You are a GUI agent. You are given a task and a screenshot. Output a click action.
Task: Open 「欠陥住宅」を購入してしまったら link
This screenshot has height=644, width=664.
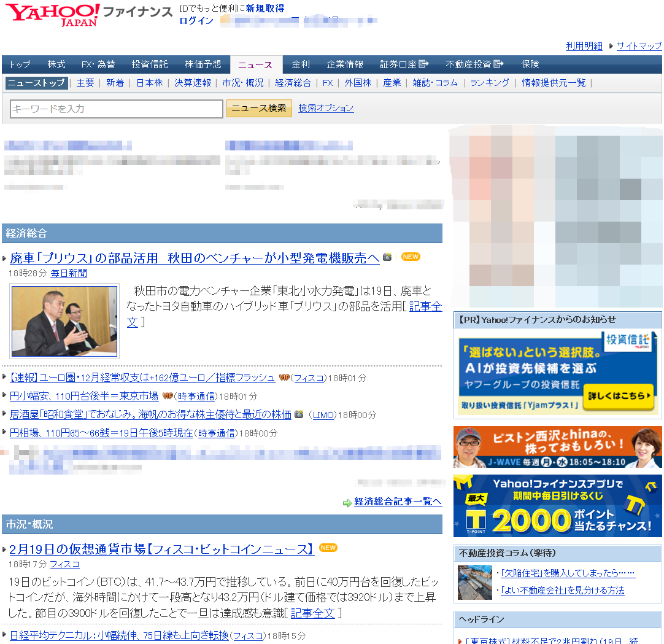coord(568,573)
